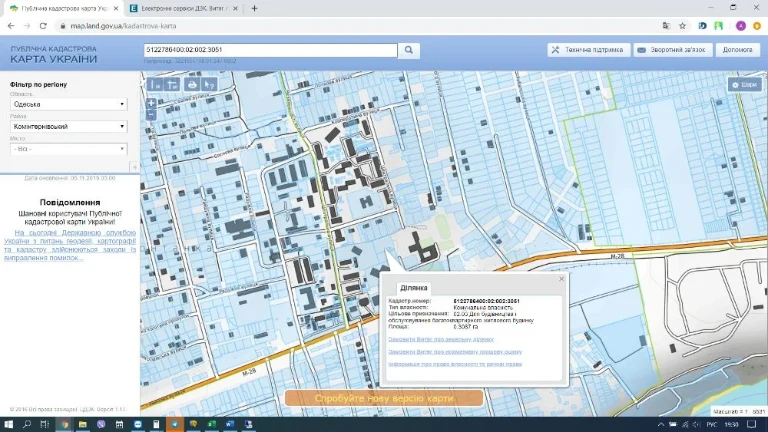Open the iD browser extension icon
This screenshot has height=432, width=768.
coord(702,26)
